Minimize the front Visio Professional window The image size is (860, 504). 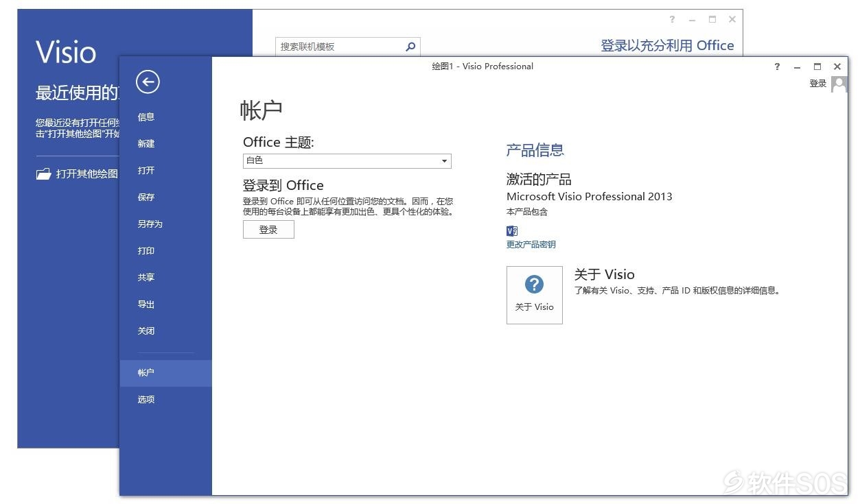coord(797,67)
